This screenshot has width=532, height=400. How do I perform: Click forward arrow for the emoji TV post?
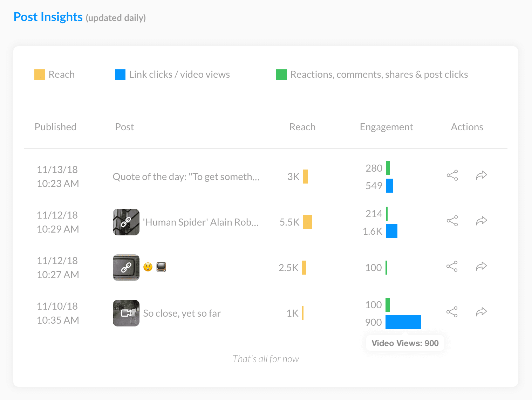click(482, 266)
